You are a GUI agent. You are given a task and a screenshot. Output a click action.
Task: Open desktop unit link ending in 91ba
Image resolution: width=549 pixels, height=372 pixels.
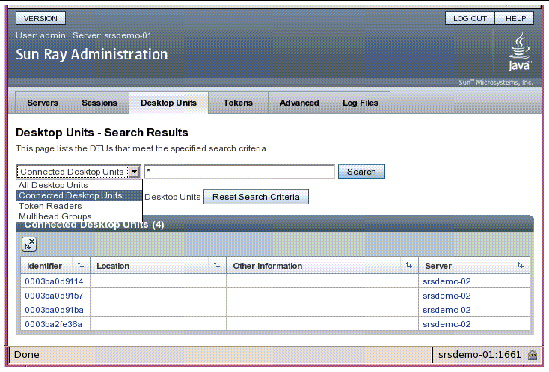pos(54,310)
